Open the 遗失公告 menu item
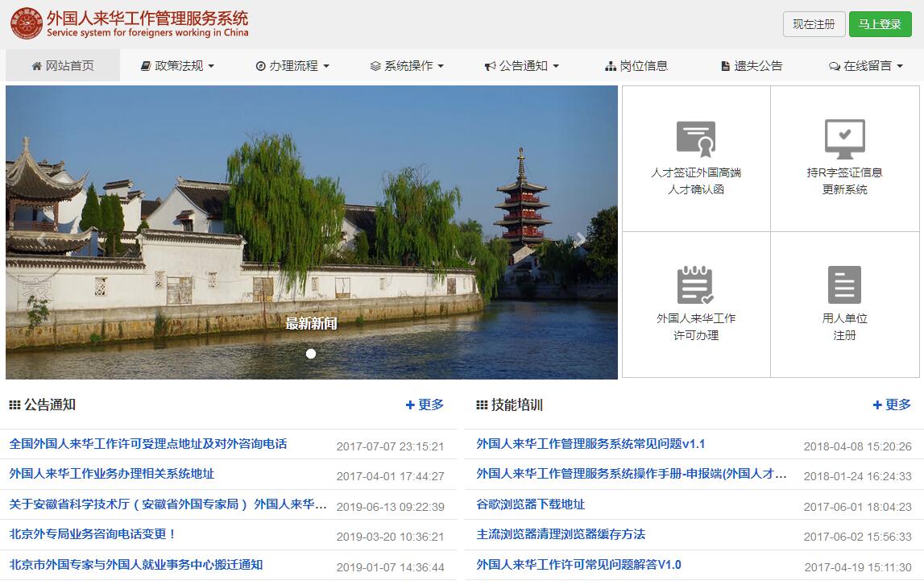 (751, 66)
